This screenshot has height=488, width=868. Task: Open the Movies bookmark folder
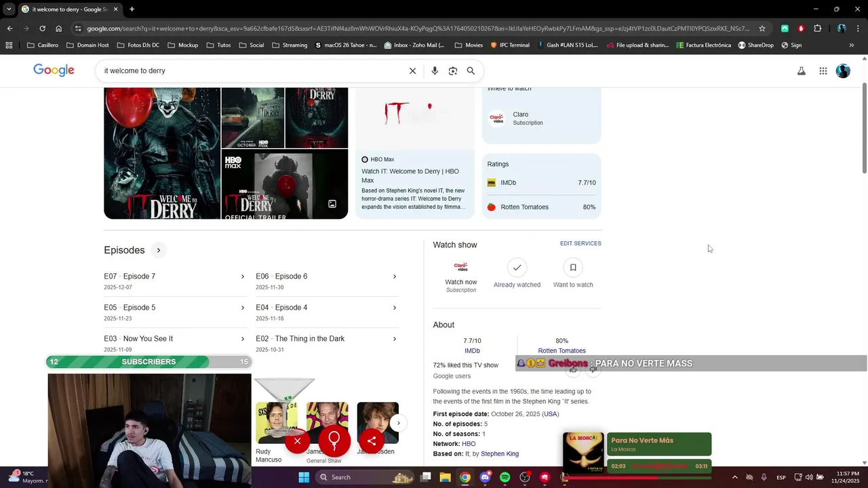[469, 45]
